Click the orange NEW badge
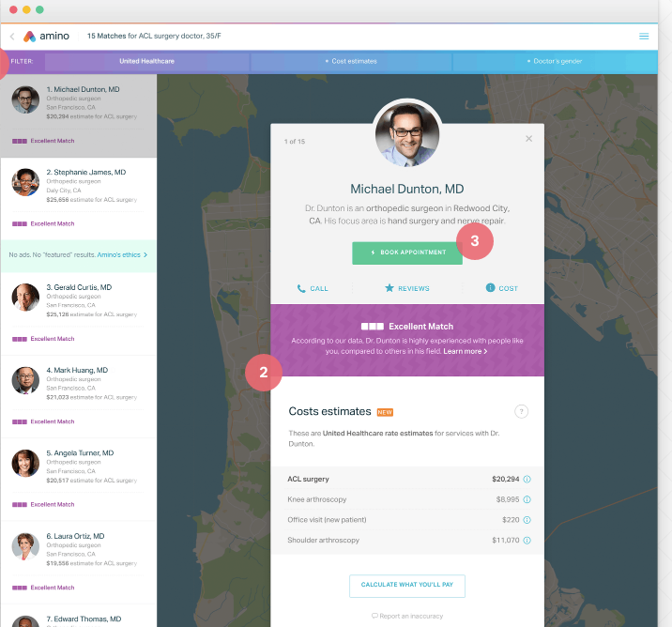 (x=385, y=412)
